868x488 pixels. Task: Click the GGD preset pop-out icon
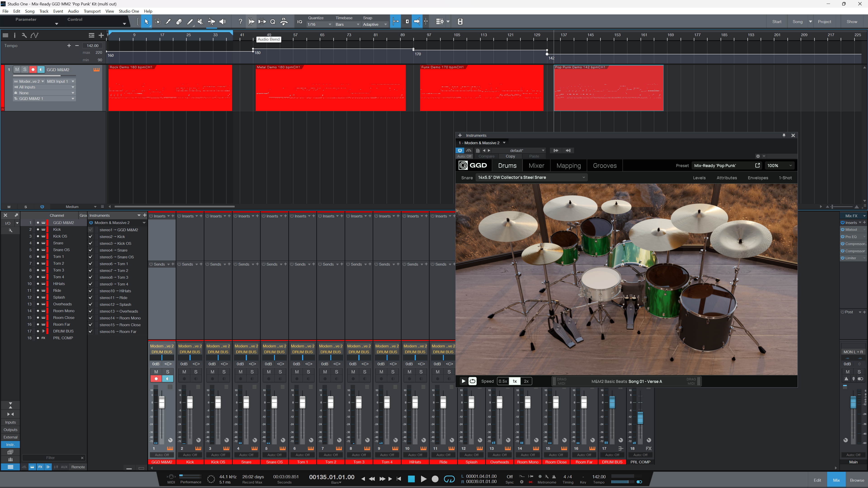pyautogui.click(x=757, y=165)
